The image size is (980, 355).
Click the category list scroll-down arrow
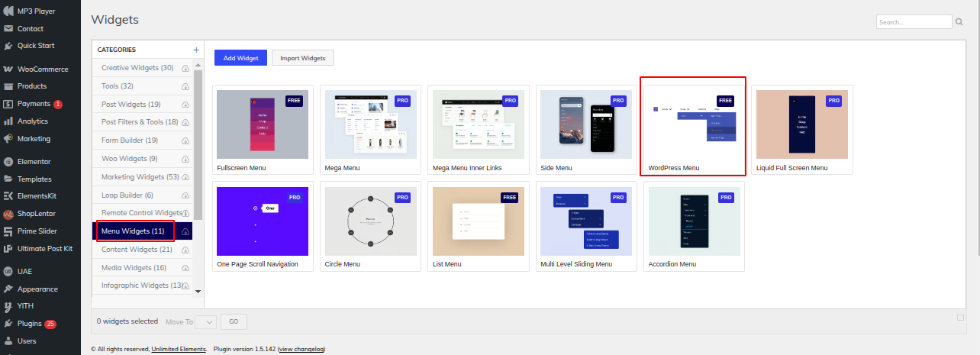tap(198, 291)
